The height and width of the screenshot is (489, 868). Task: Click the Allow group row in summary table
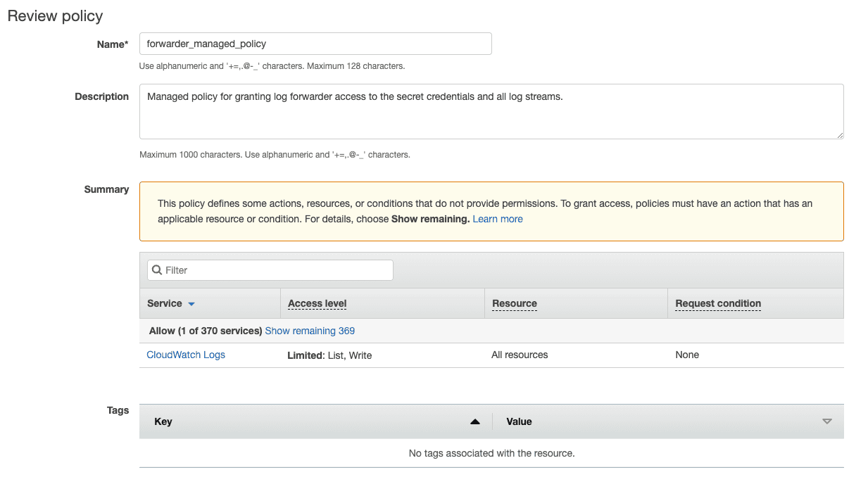click(x=491, y=331)
